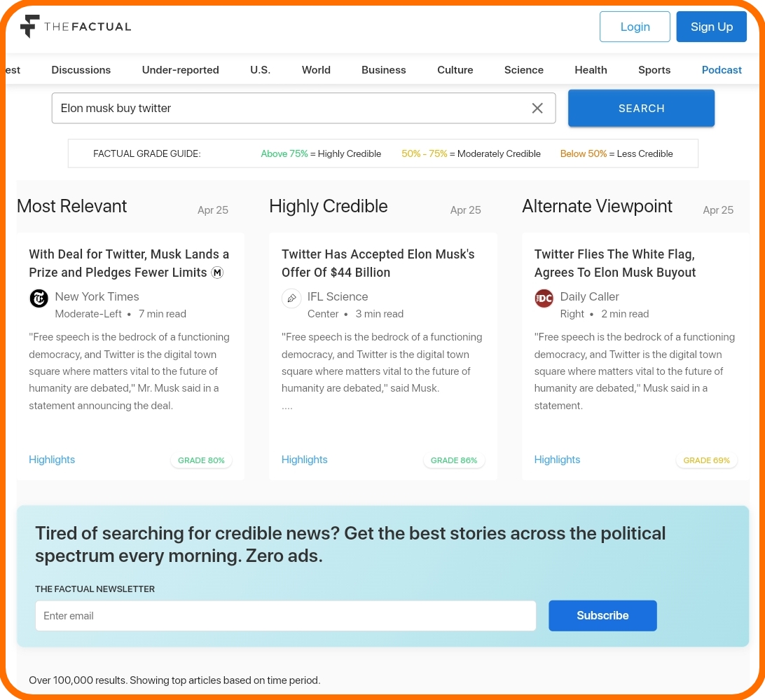This screenshot has height=700, width=765.
Task: Open 'Twitter Has Accepted Elon Musk's Offer' article
Action: coord(378,263)
